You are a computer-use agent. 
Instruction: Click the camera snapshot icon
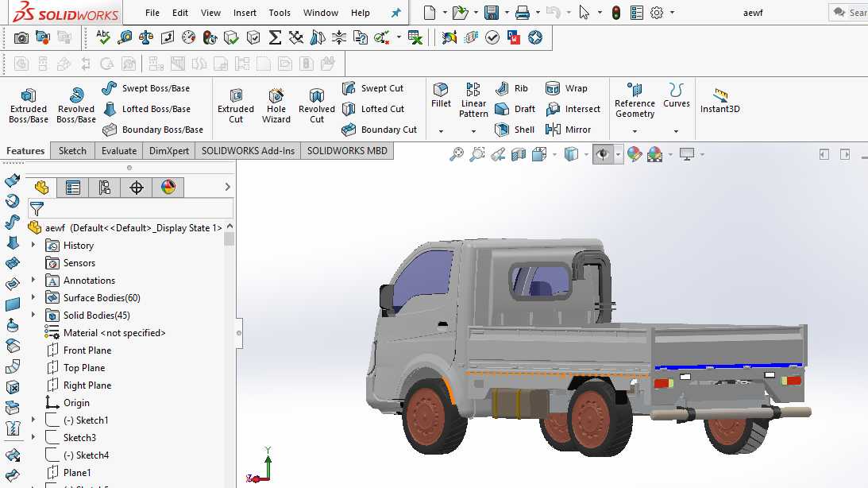tap(21, 37)
